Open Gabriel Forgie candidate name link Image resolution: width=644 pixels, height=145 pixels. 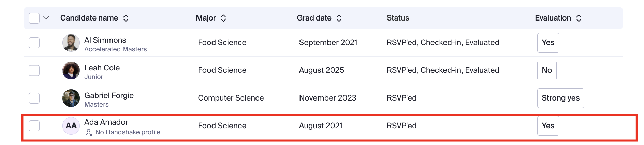coord(109,95)
